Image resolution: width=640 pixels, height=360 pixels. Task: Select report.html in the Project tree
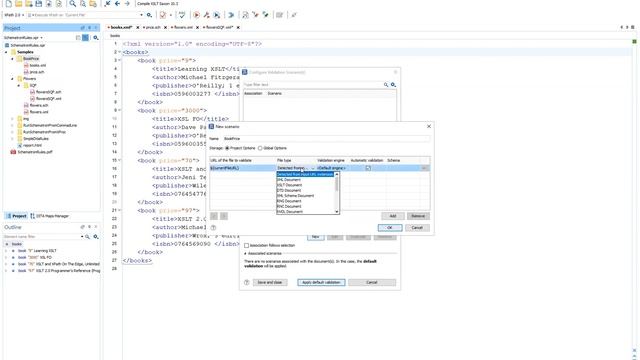coord(33,145)
